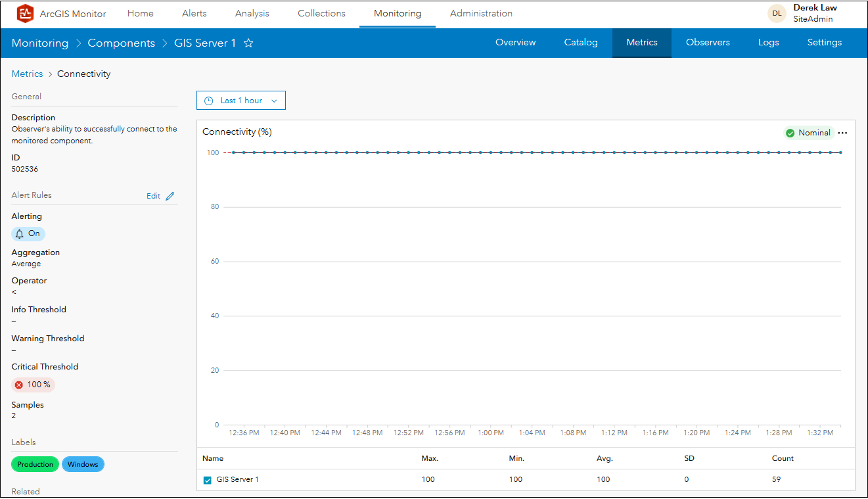The height and width of the screenshot is (499, 868).
Task: Click the bell icon in Alerting badge
Action: pos(20,234)
